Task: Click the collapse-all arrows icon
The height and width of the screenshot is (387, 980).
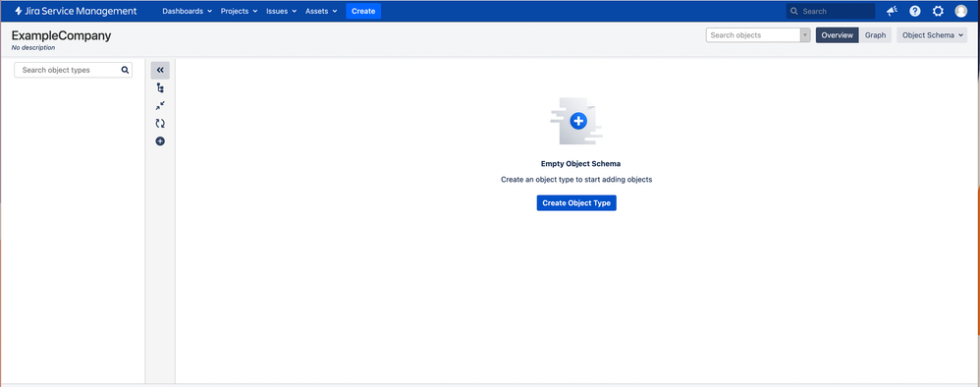Action: tap(160, 106)
